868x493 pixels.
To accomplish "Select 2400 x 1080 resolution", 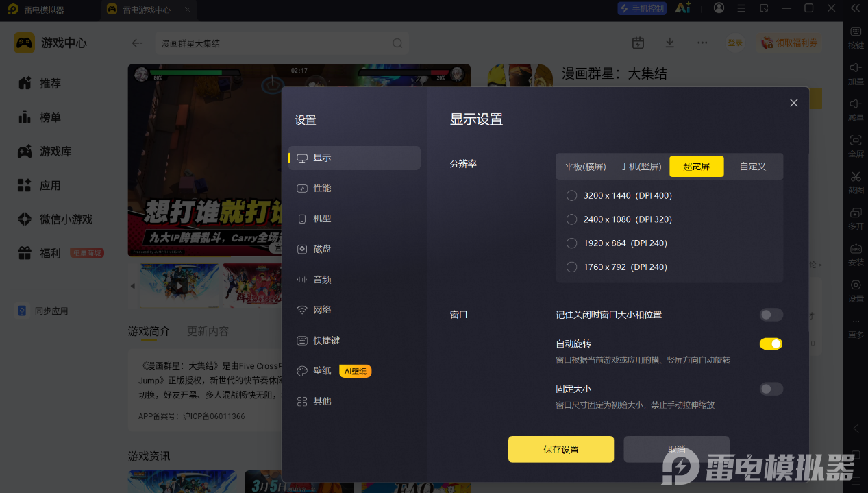I will point(571,219).
